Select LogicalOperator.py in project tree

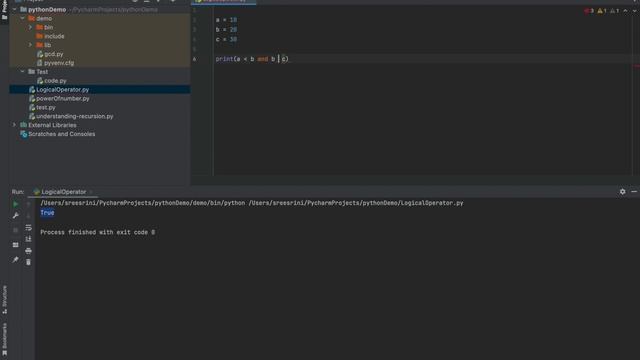100,89
